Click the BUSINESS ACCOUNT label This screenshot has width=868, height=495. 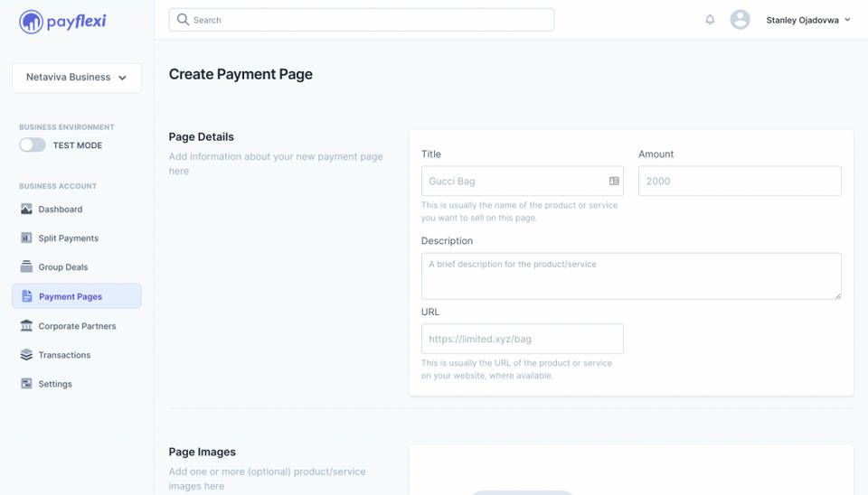pos(58,186)
